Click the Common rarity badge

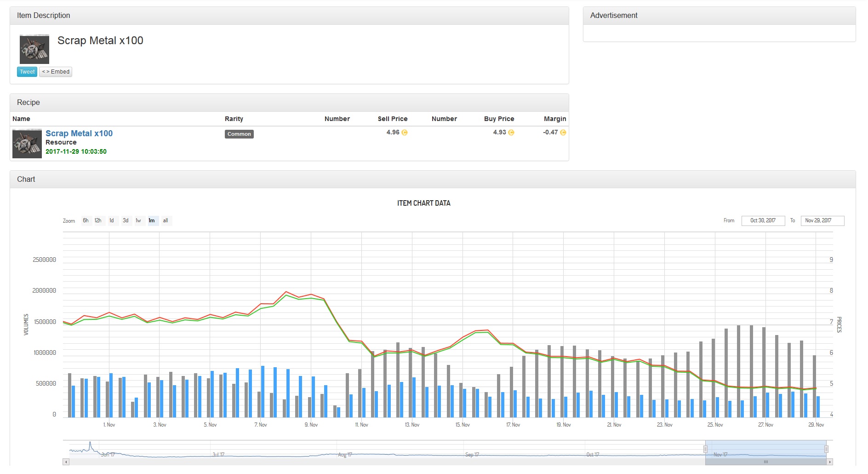point(239,134)
